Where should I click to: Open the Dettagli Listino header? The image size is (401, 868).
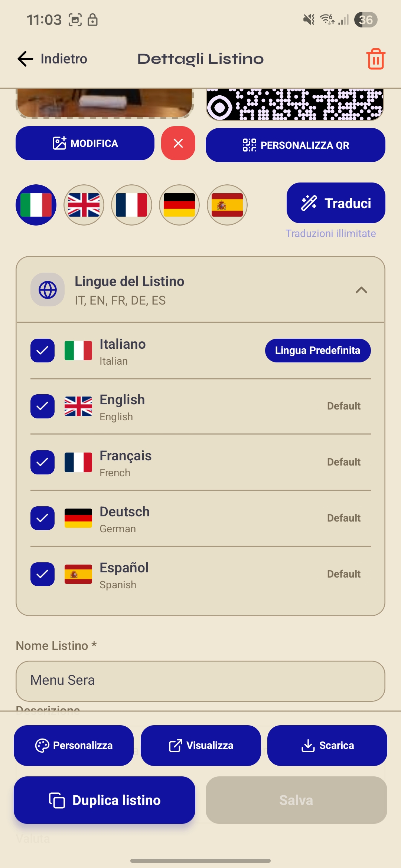[x=200, y=59]
